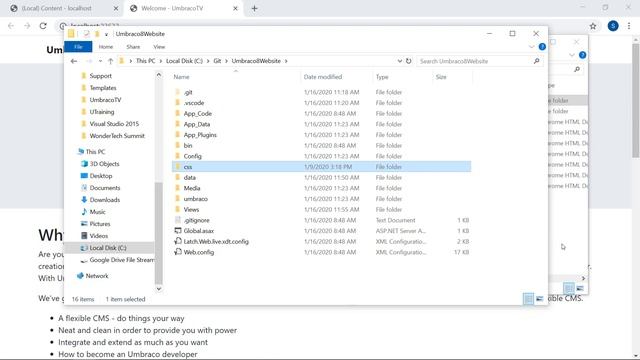Screen dimensions: 640x360
Task: Select the App_Plugins folder
Action: (x=200, y=135)
